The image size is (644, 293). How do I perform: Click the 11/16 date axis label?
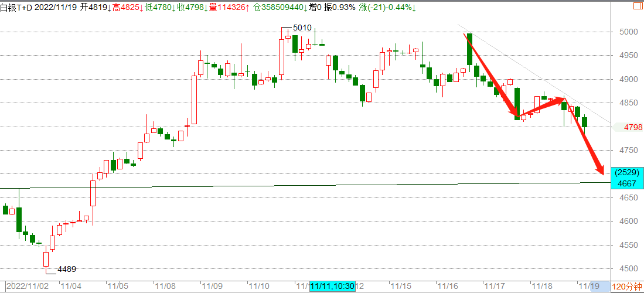click(448, 286)
